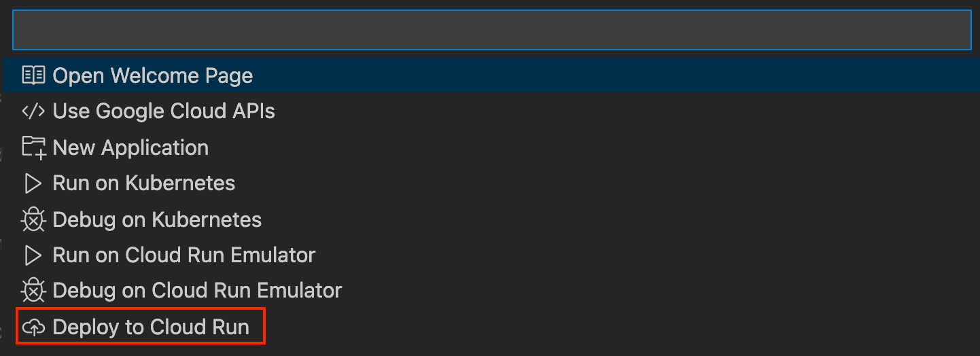The height and width of the screenshot is (356, 980).
Task: Click the play icon next to Run on Kubernetes
Action: pos(33,183)
